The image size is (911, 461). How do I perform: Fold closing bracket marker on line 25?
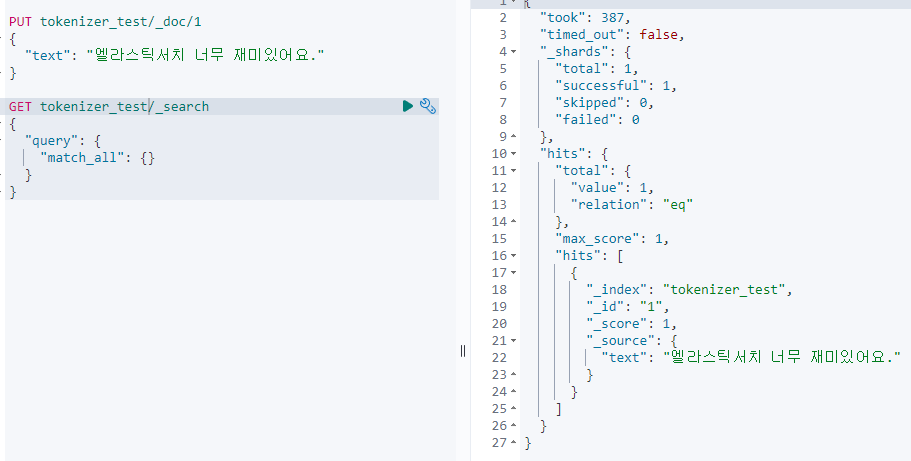tap(514, 408)
